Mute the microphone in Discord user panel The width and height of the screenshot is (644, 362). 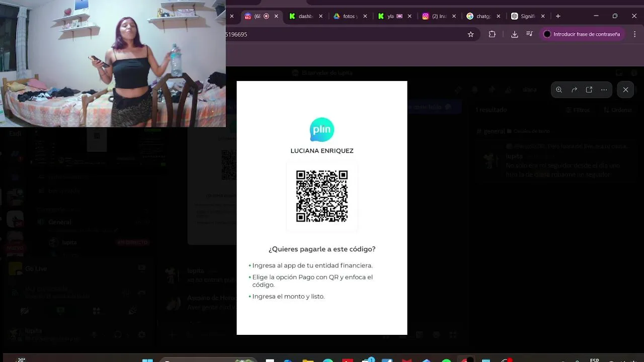94,334
